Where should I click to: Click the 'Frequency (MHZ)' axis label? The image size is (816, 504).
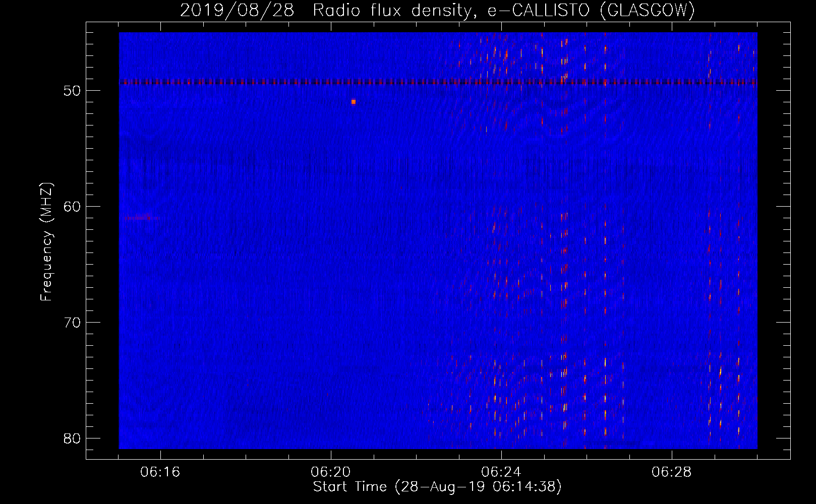(46, 242)
